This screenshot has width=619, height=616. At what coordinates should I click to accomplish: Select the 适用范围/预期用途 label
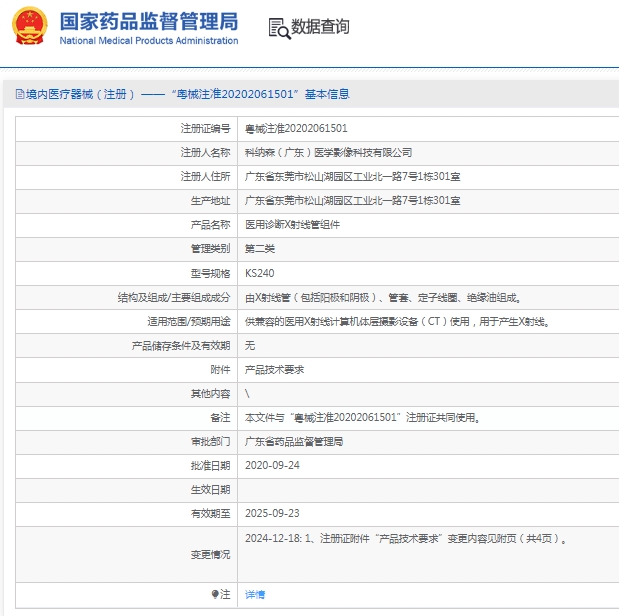pyautogui.click(x=189, y=321)
